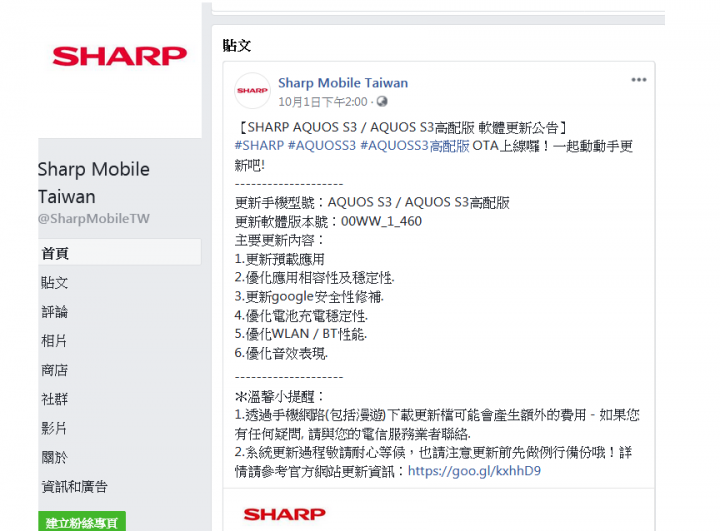720x531 pixels.
Task: Open the goo.gl/kxhhD9 link
Action: coord(474,471)
